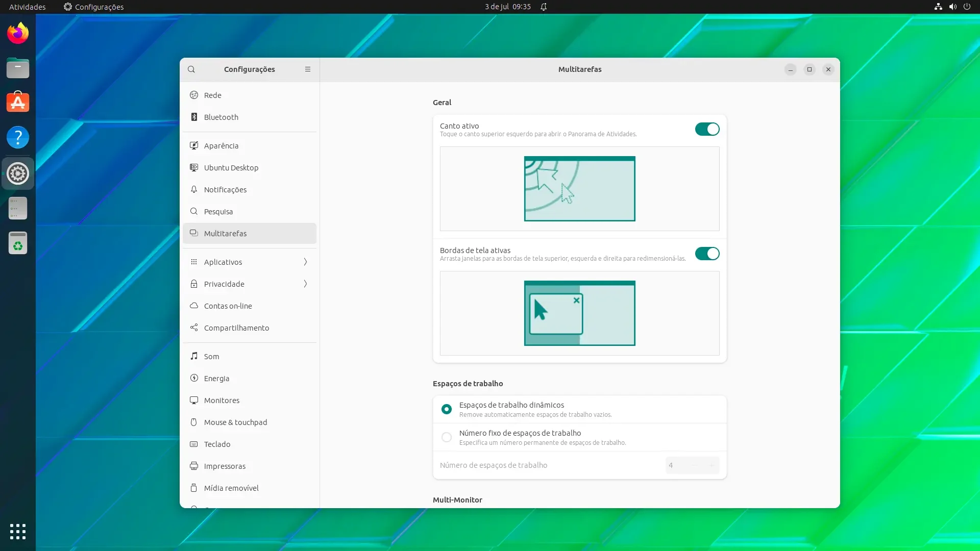Minimize the Configurações window

[791, 69]
